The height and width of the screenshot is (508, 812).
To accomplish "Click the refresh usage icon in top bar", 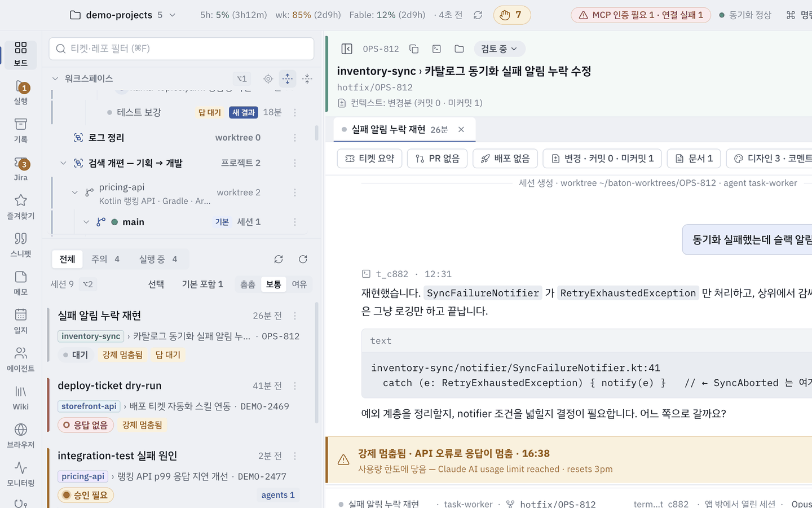I will tap(478, 15).
